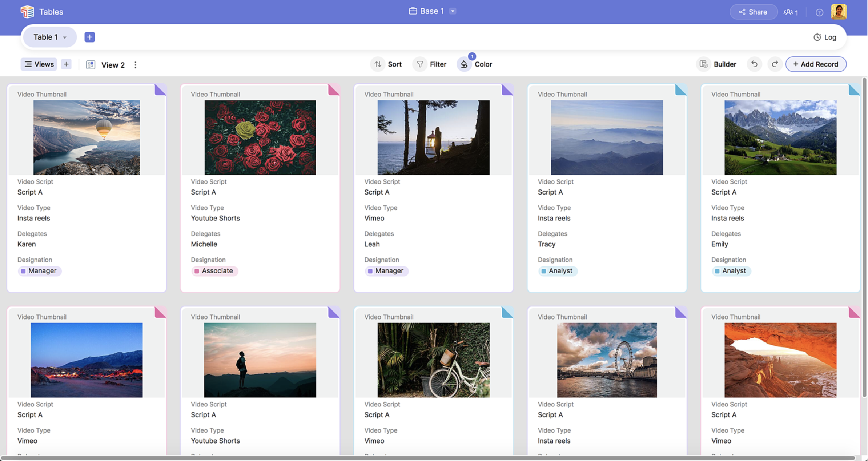Click the Tables app logo icon

tap(27, 12)
